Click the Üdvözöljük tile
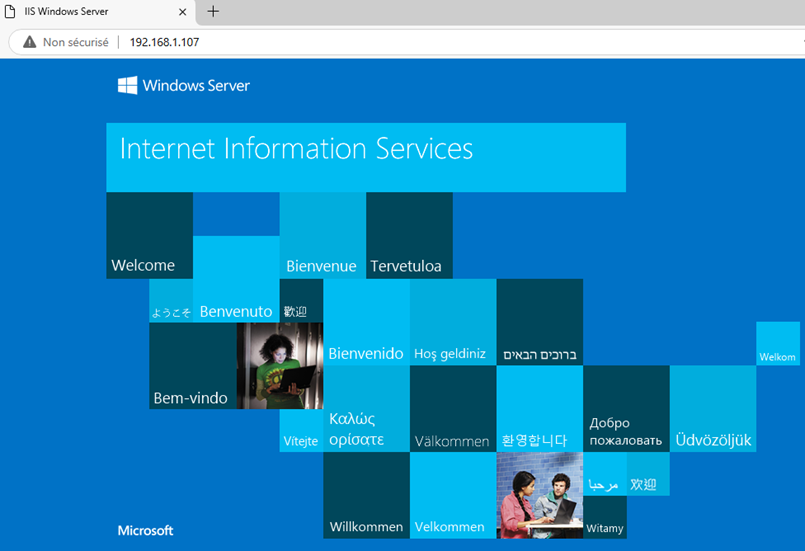The width and height of the screenshot is (805, 551). [x=713, y=409]
